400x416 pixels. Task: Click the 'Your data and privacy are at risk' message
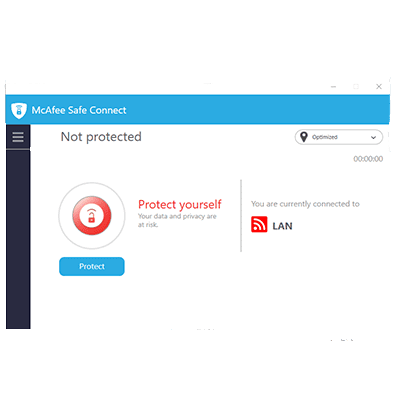[177, 220]
